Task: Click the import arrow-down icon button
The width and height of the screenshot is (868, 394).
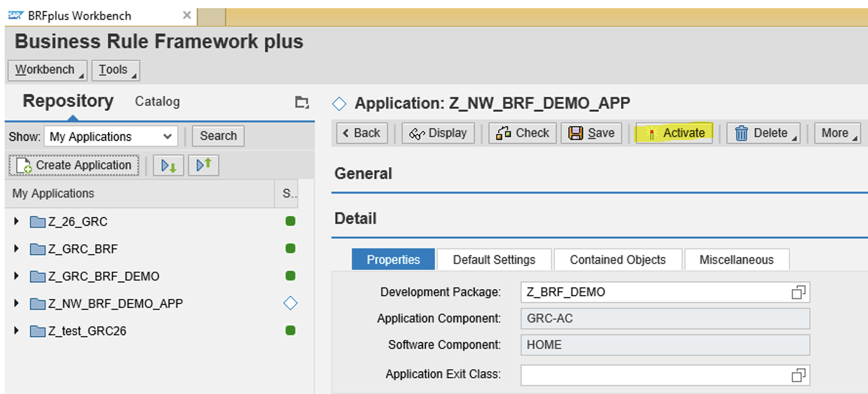Action: 169,166
